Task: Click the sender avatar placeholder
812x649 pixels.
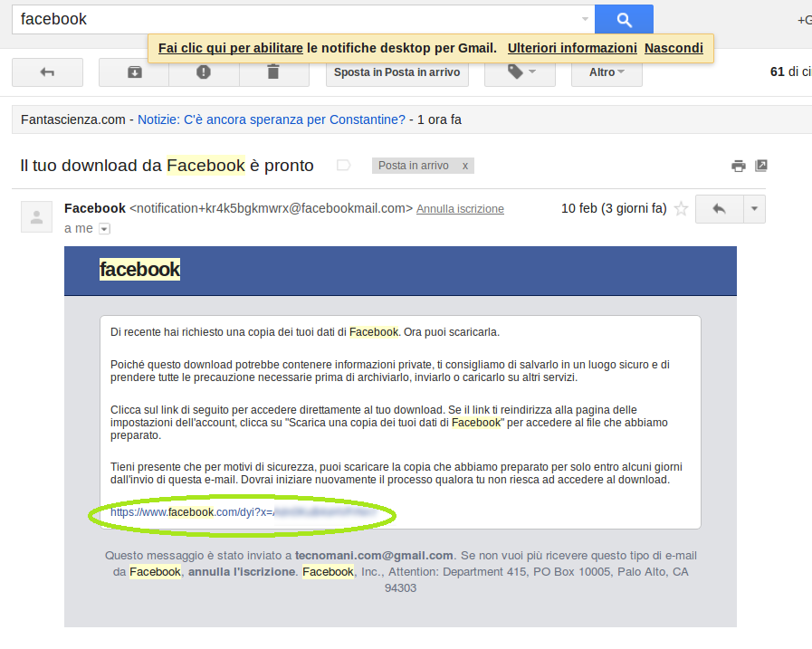Action: pos(36,216)
